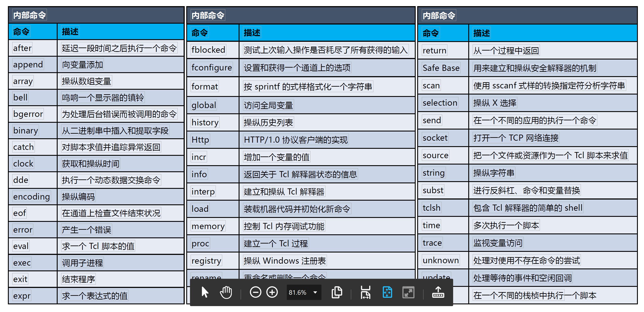The height and width of the screenshot is (312, 644).
Task: Select the 'encoding' command text
Action: click(32, 197)
